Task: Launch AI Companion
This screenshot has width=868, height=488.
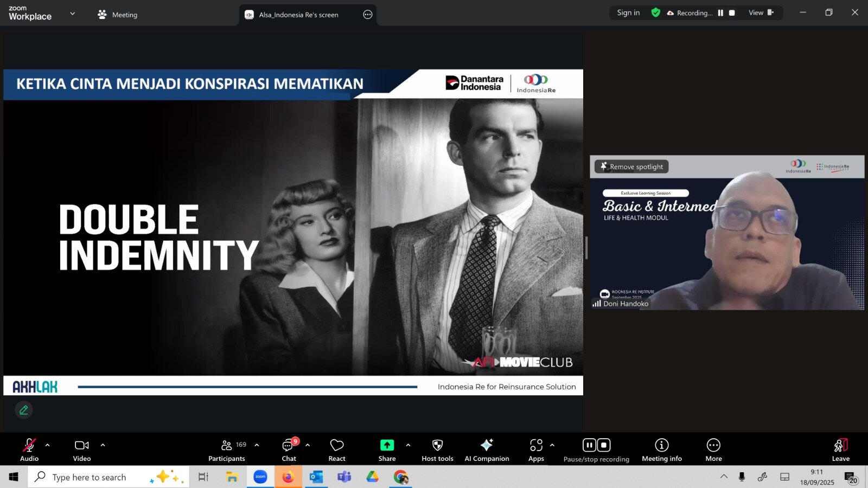Action: point(487,450)
